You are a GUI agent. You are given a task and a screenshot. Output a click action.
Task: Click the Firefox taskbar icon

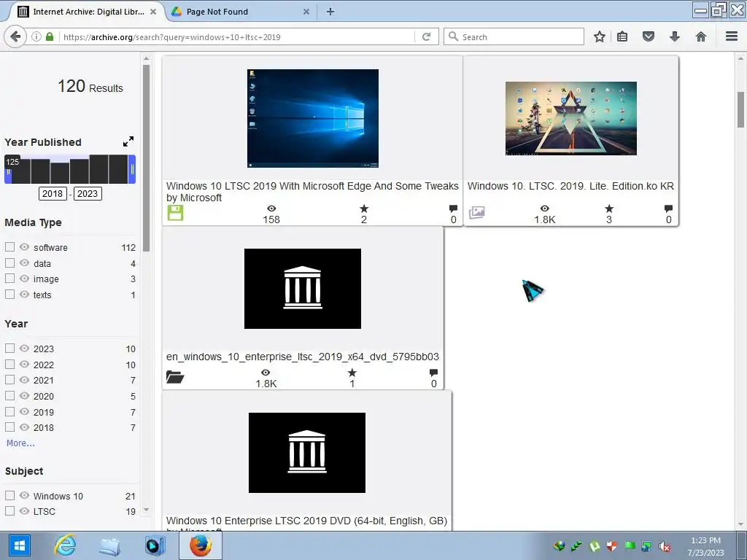(x=201, y=545)
